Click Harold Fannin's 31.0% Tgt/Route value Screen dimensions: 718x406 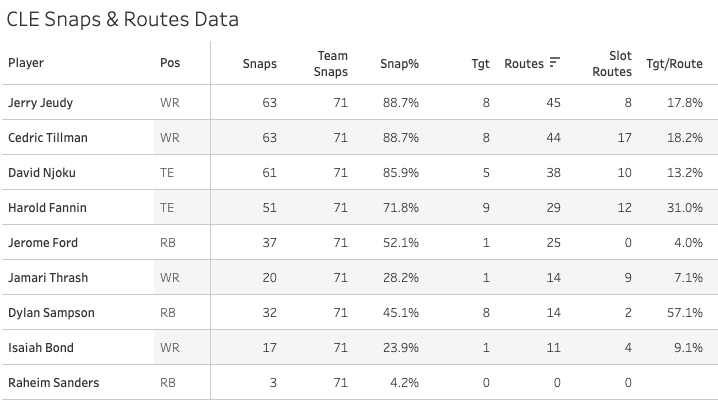[685, 208]
